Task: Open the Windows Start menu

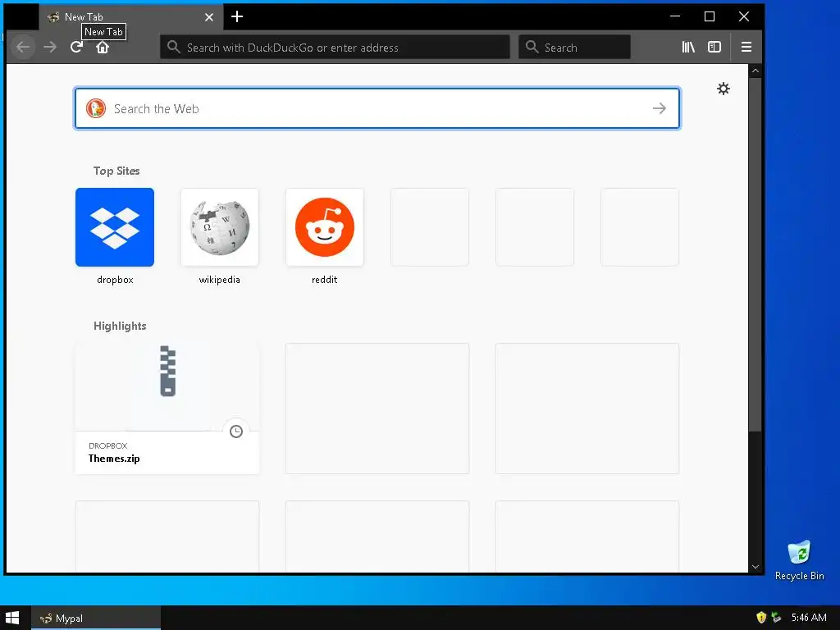Action: pos(12,618)
